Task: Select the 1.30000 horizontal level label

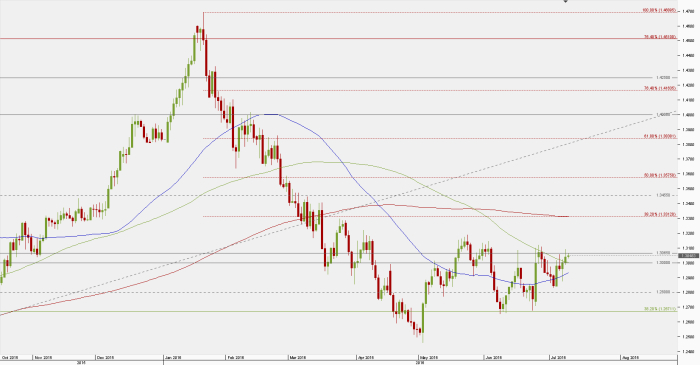Action: pos(663,263)
